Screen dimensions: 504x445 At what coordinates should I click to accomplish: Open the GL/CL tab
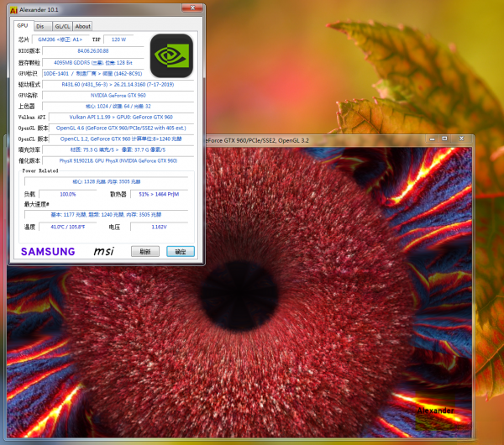coord(62,26)
